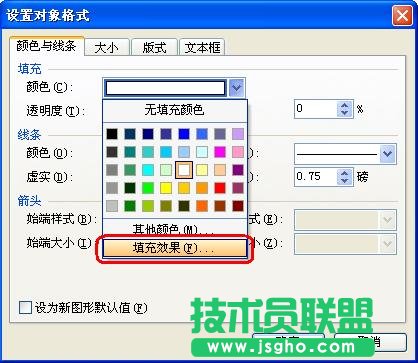This screenshot has height=363, width=418.
Task: Click the 取消 cancel button
Action: click(x=370, y=342)
